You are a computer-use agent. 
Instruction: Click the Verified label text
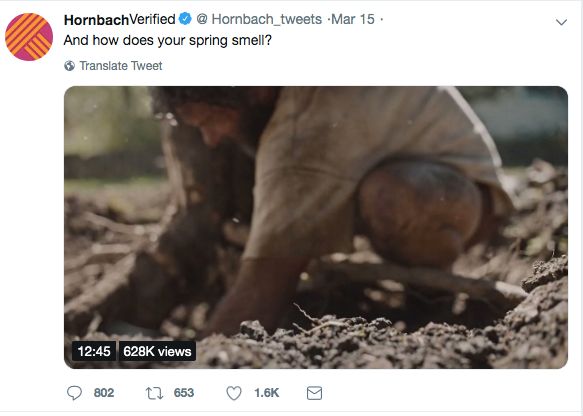pyautogui.click(x=152, y=19)
